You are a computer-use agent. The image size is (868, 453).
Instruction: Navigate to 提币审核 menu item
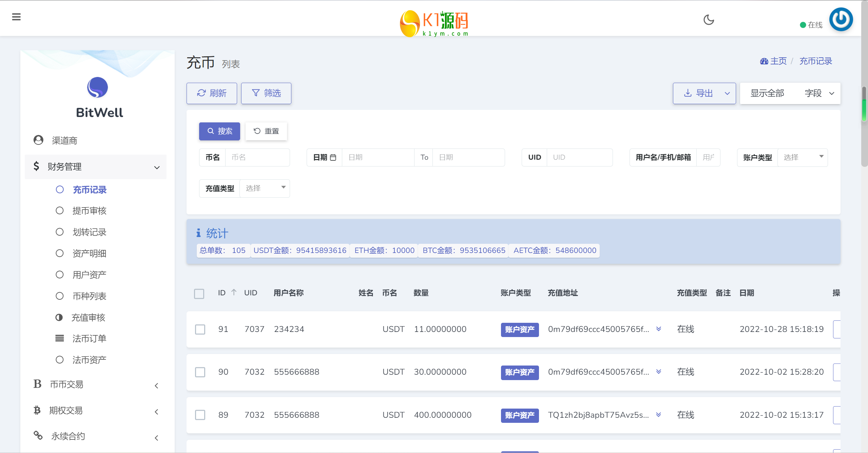[x=90, y=211]
